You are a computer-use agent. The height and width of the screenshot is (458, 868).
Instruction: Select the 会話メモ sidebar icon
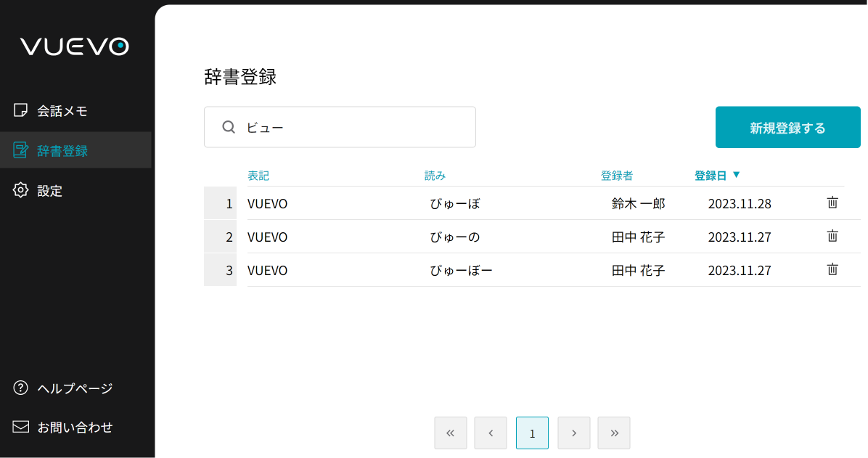point(21,110)
